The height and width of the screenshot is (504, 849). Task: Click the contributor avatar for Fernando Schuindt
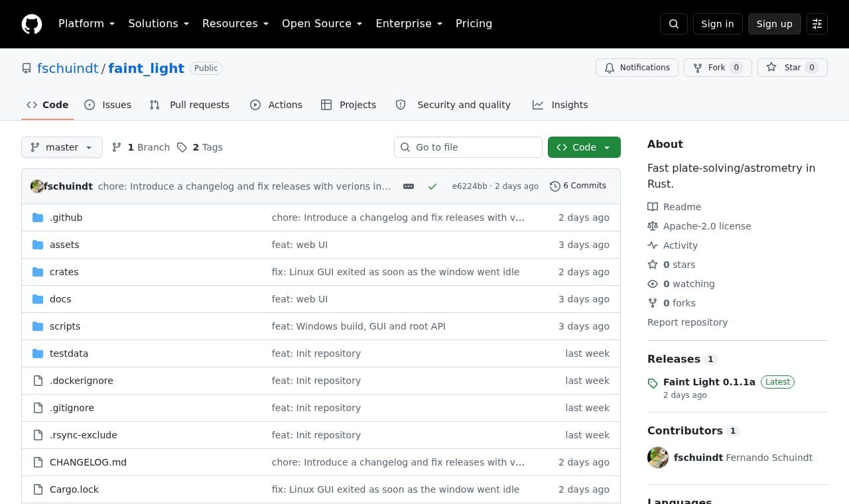pos(658,458)
